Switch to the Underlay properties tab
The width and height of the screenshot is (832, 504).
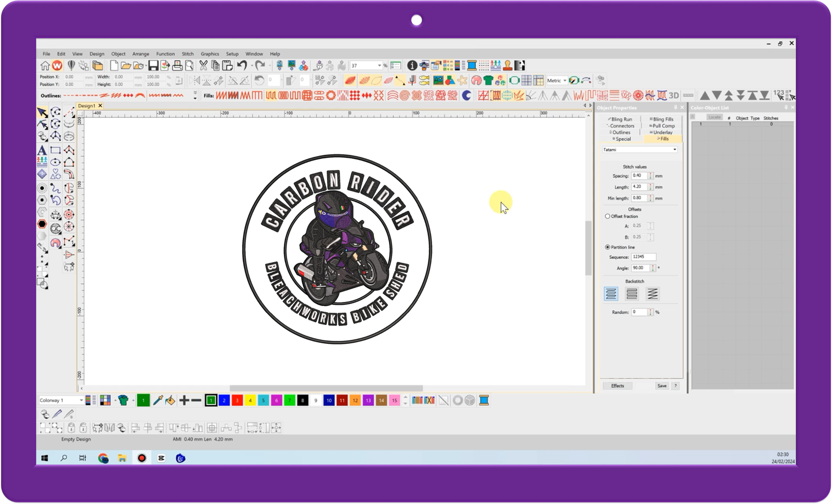coord(661,132)
